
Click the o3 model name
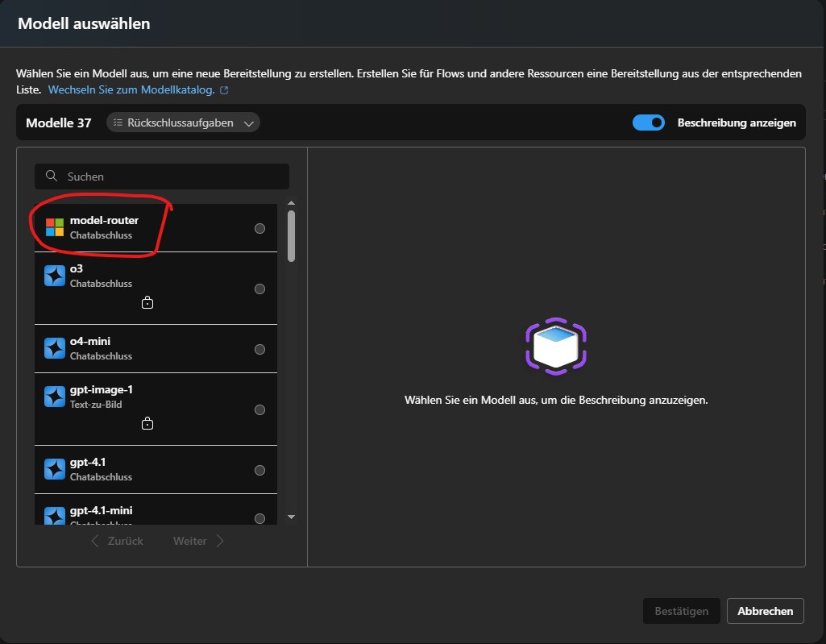[x=77, y=268]
